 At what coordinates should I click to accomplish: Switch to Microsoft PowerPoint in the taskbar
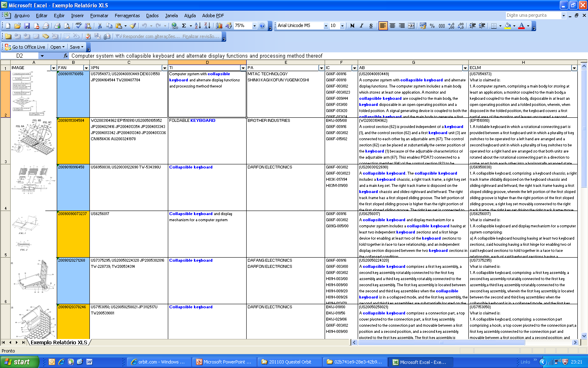tap(224, 362)
